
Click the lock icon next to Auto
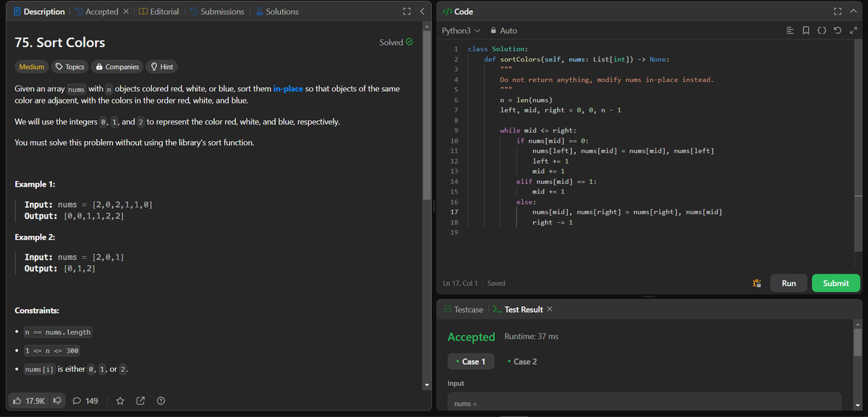click(x=493, y=31)
